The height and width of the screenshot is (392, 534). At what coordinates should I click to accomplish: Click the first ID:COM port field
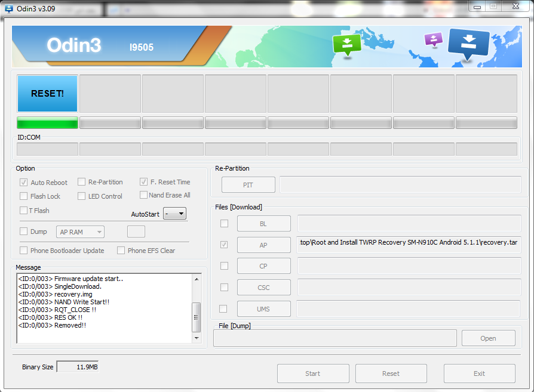click(x=47, y=149)
